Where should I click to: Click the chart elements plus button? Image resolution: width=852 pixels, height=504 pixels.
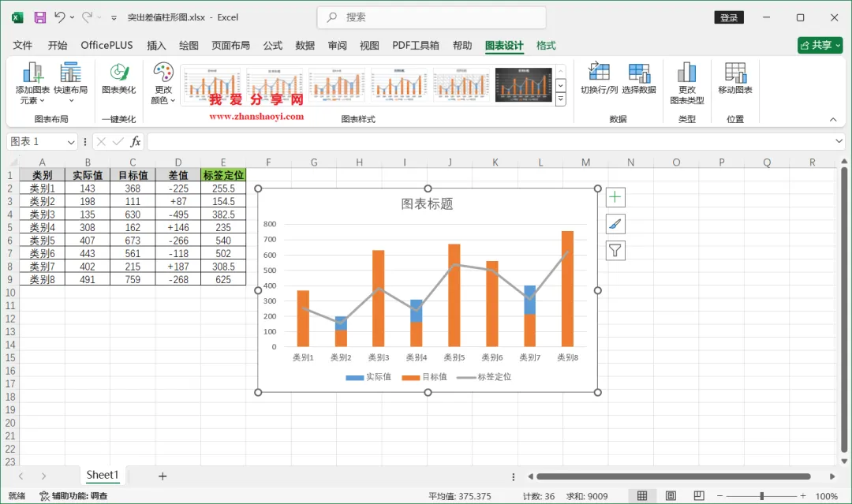[x=615, y=196]
